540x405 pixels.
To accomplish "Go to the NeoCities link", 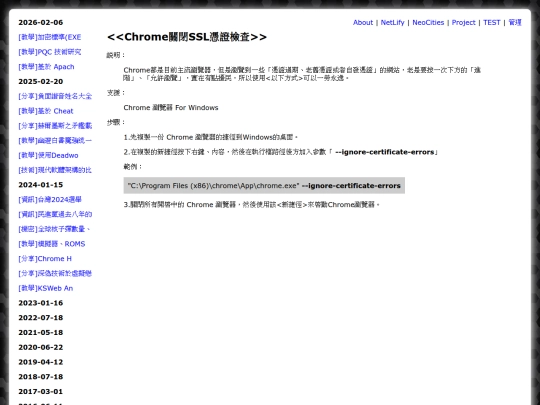I will pyautogui.click(x=428, y=22).
